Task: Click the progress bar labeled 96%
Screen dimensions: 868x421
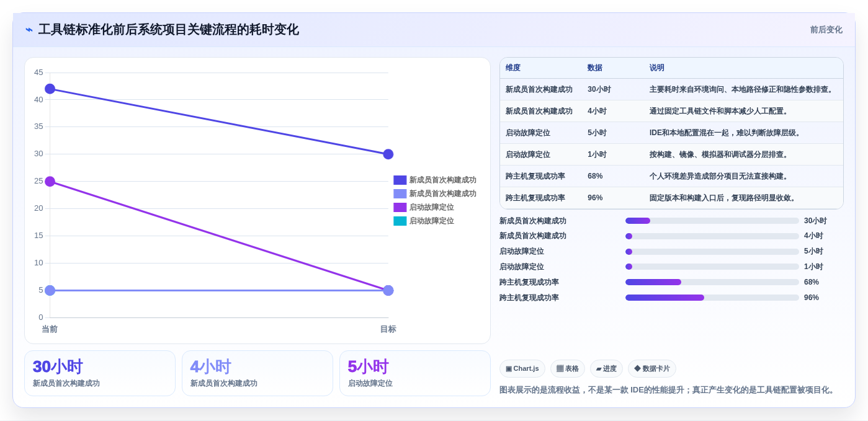Action: [x=712, y=298]
